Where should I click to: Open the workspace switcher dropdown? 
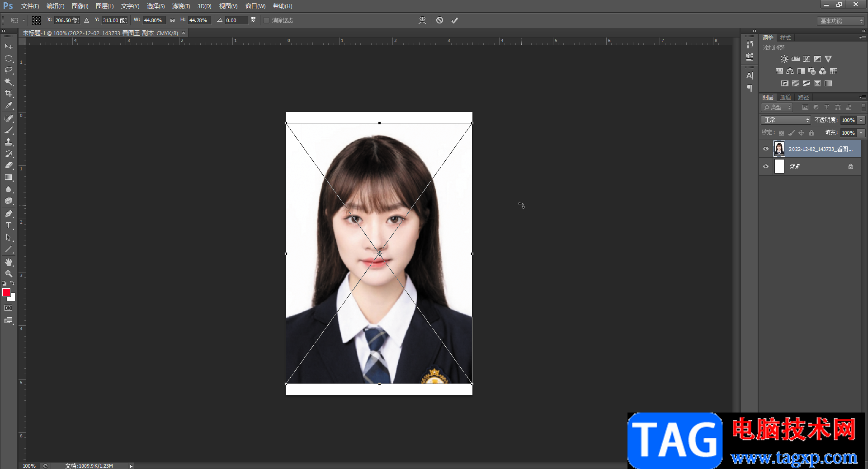pyautogui.click(x=841, y=21)
